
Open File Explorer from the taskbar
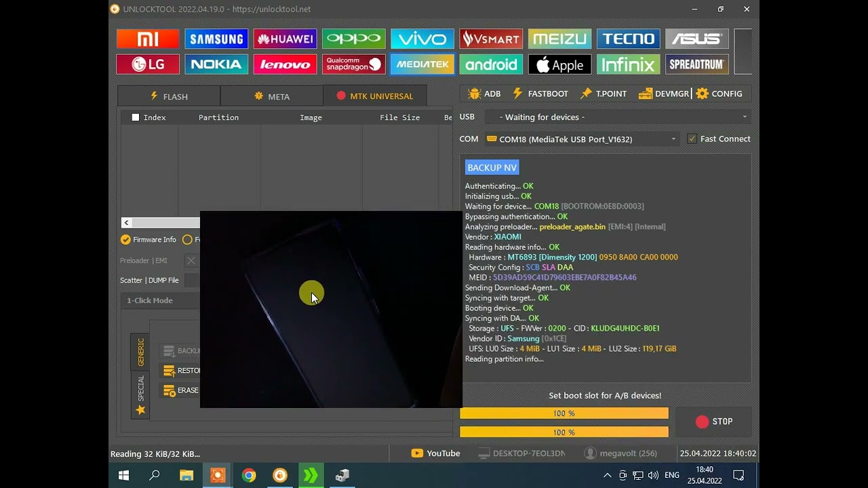pyautogui.click(x=186, y=475)
